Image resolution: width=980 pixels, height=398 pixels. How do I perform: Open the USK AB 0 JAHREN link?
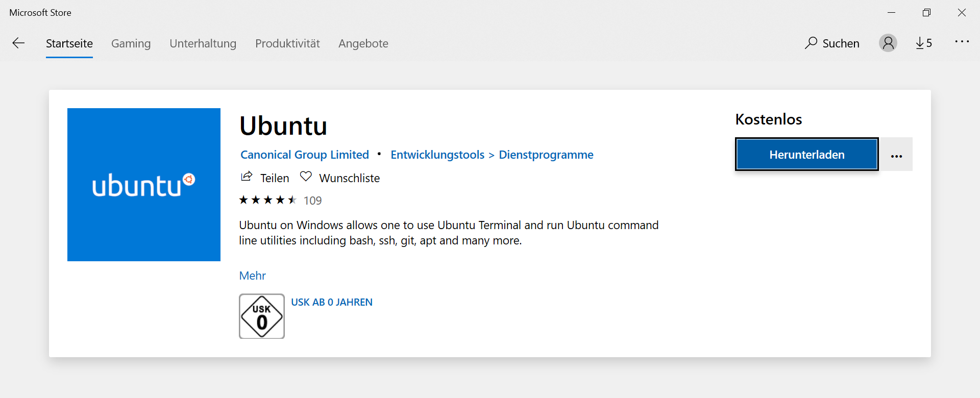point(332,302)
